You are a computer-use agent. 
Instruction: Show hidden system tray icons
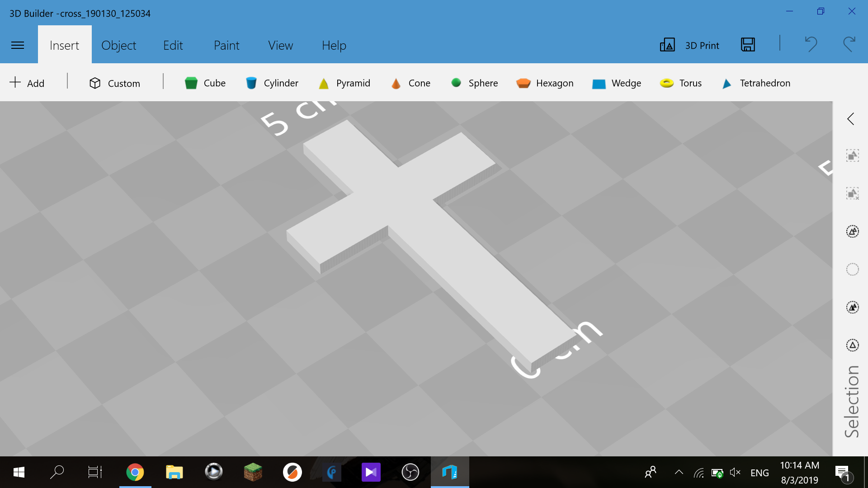pyautogui.click(x=679, y=473)
